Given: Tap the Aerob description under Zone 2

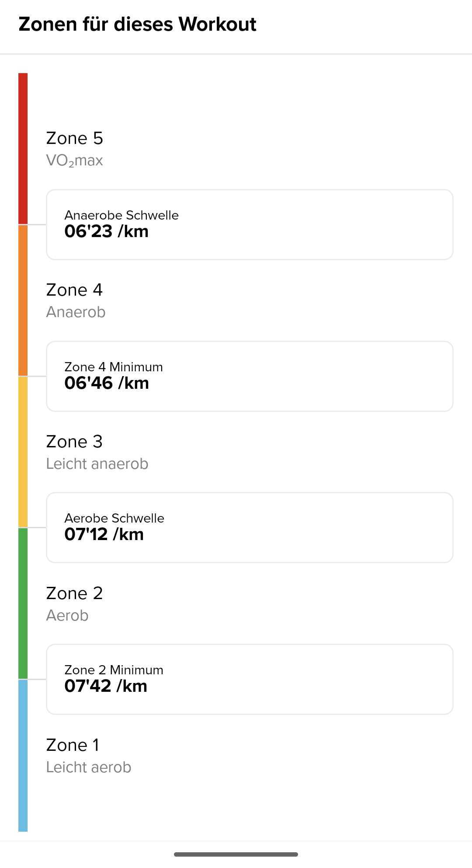Looking at the screenshot, I should pyautogui.click(x=67, y=616).
